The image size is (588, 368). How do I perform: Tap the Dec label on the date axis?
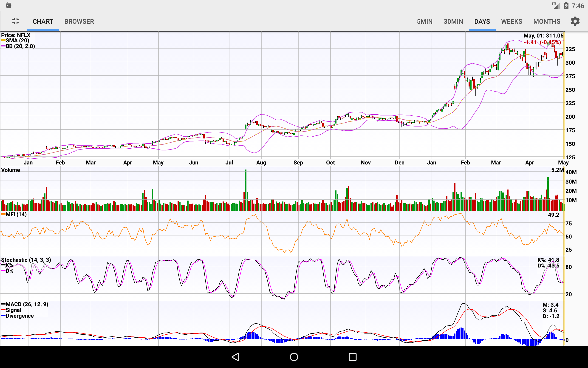pyautogui.click(x=399, y=163)
